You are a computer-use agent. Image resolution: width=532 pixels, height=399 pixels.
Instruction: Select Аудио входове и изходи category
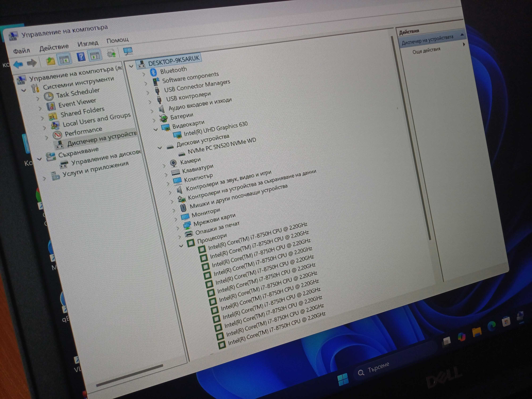[x=200, y=105]
